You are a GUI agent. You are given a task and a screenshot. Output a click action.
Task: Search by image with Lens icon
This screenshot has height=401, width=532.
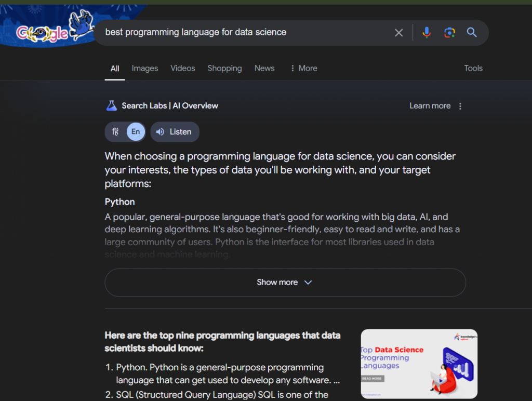click(x=449, y=33)
